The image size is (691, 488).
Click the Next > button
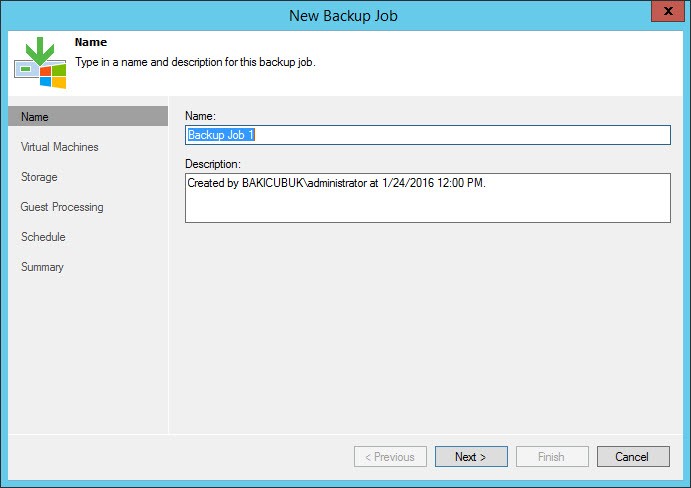click(x=471, y=457)
